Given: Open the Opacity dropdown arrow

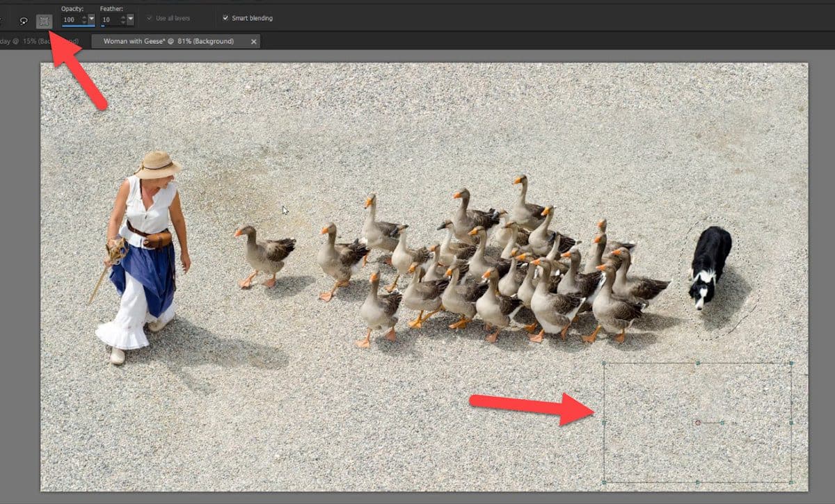Looking at the screenshot, I should [x=91, y=19].
